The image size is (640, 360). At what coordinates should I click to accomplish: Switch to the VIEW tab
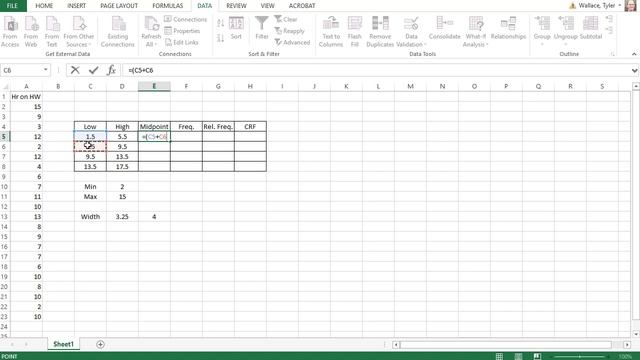click(x=267, y=6)
